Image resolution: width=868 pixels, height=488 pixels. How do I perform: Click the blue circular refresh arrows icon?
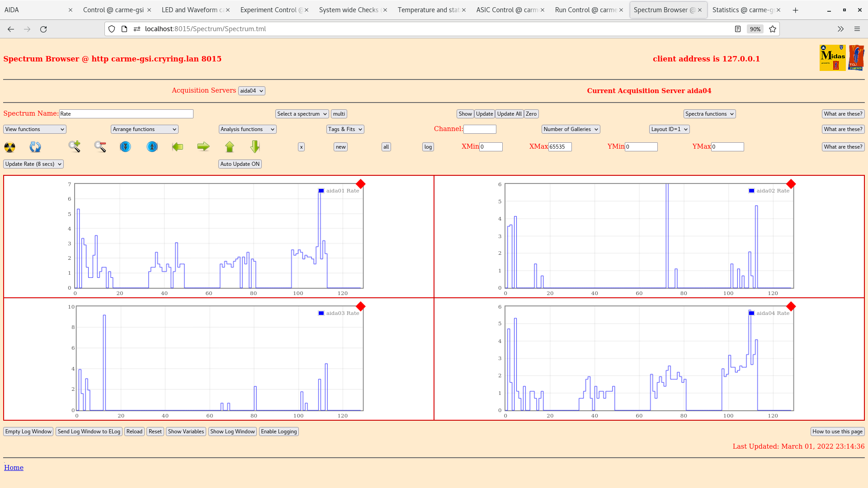pyautogui.click(x=35, y=147)
